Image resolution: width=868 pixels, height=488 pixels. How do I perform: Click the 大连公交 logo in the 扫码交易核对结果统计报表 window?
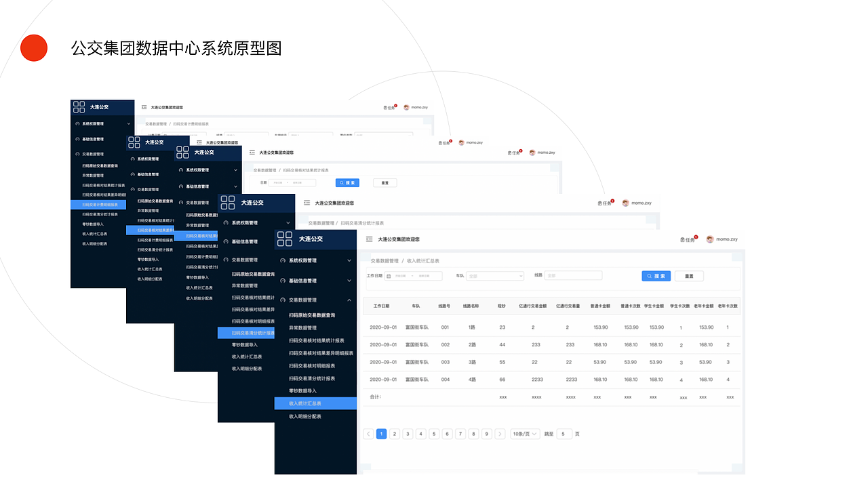click(x=183, y=152)
